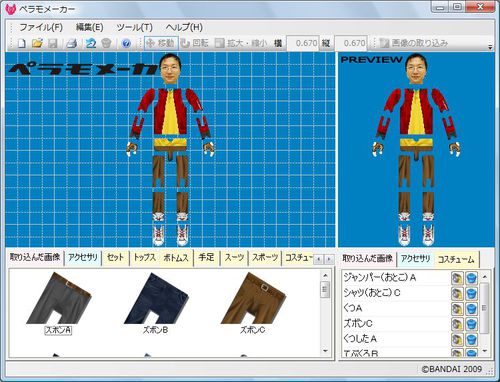Click the clothing list scrollbar up arrow
Image resolution: width=500 pixels, height=382 pixels.
click(325, 276)
